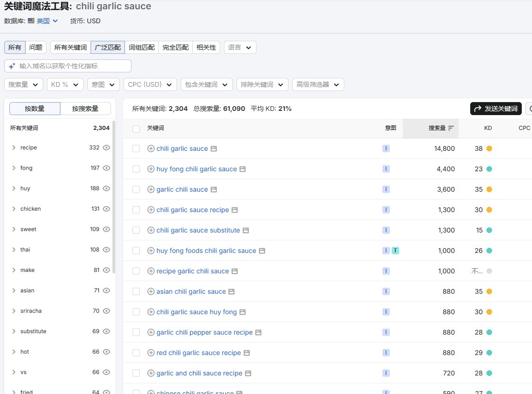
Task: Open SERP icon after red chili garlic sauce recipe
Action: tap(247, 353)
